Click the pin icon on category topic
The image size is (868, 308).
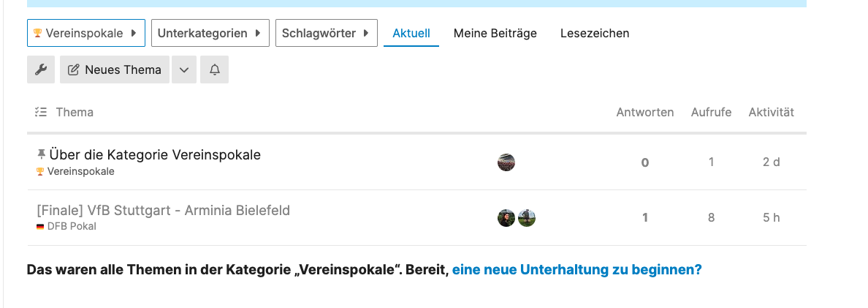coord(41,154)
